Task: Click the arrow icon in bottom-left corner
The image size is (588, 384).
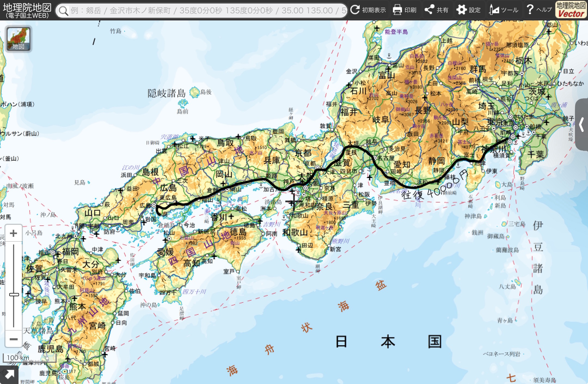Action: point(9,375)
